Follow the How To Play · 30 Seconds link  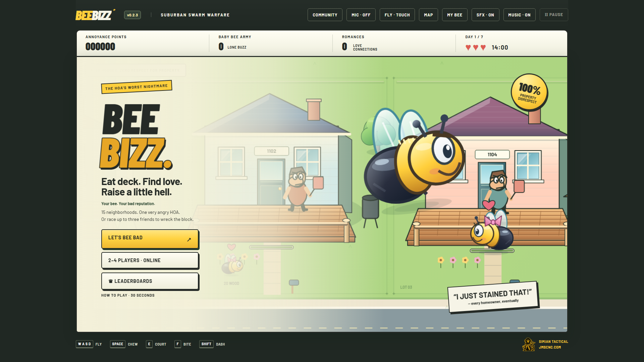point(128,295)
